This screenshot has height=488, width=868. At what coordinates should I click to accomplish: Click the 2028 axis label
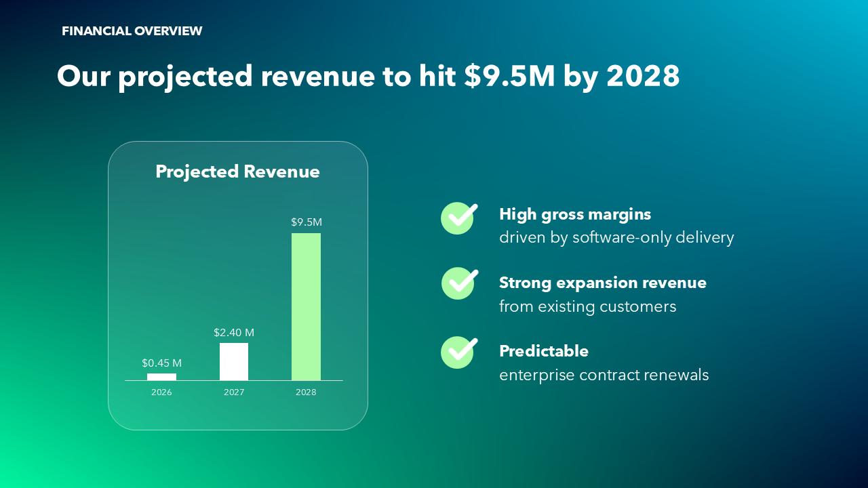click(306, 392)
